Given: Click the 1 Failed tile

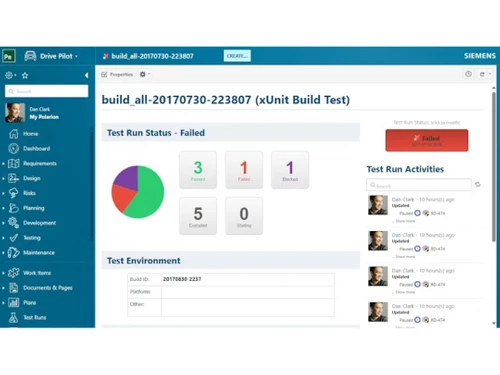Looking at the screenshot, I should pyautogui.click(x=244, y=170).
